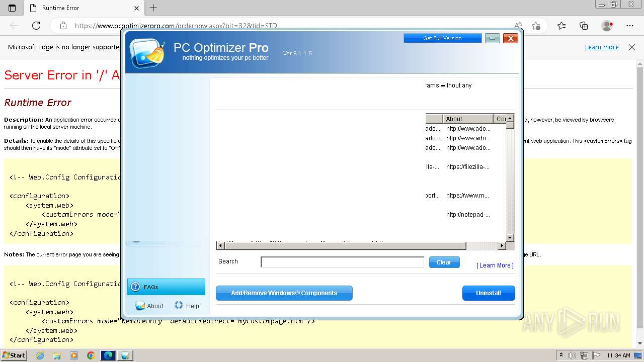Click the taskbar clock 11:34 AM
The width and height of the screenshot is (644, 362).
[x=618, y=355]
